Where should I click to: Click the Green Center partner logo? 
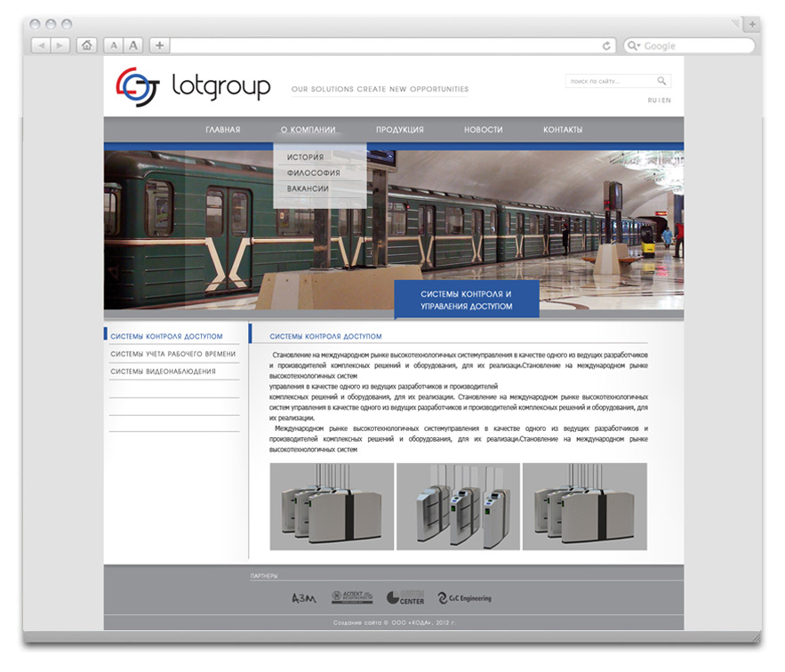(405, 597)
